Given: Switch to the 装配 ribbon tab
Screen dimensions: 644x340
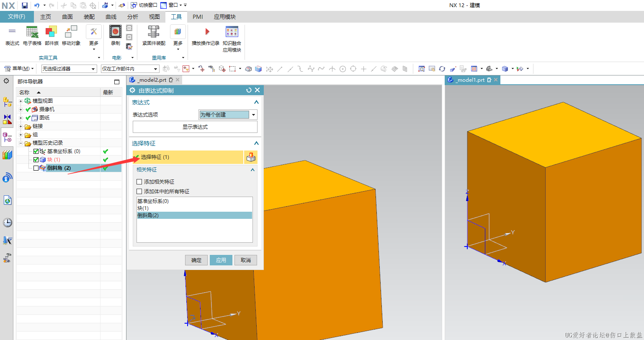Looking at the screenshot, I should [89, 17].
